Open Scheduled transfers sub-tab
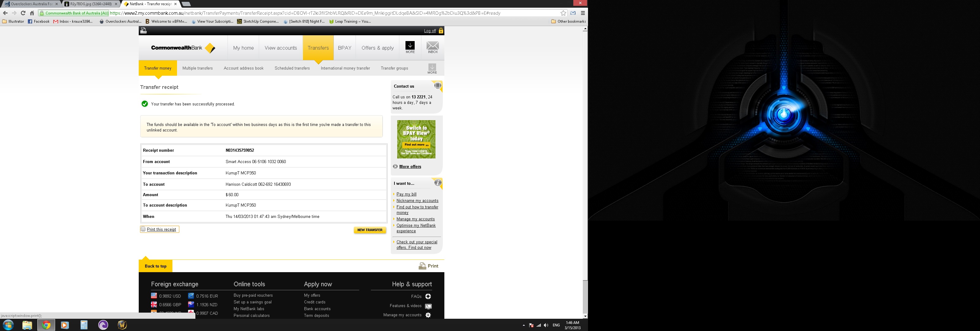This screenshot has height=331, width=980. [x=292, y=68]
